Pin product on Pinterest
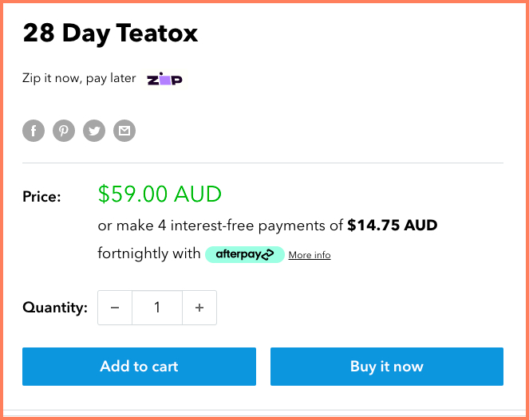This screenshot has height=420, width=529. (x=64, y=131)
